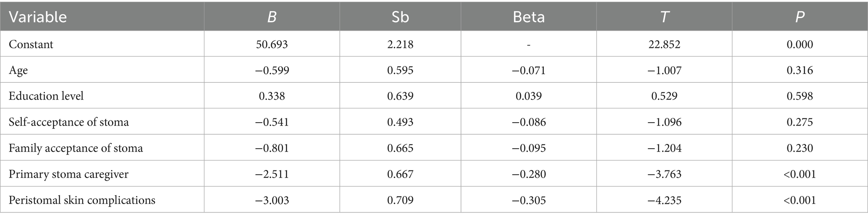Select the Age row label
Screen dimensions: 868x220
click(x=18, y=70)
